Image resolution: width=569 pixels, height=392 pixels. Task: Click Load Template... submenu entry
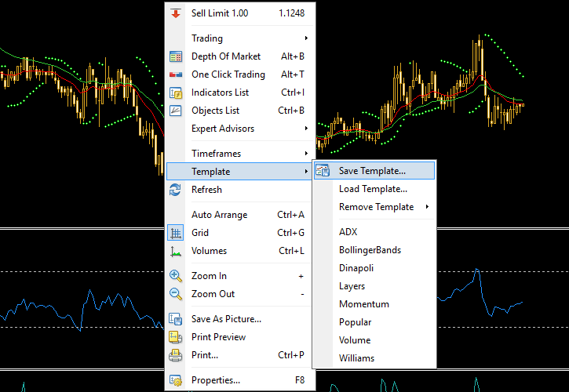(374, 189)
